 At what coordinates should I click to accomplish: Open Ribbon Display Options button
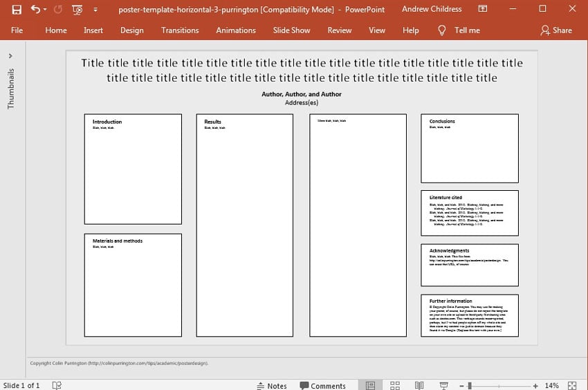481,10
